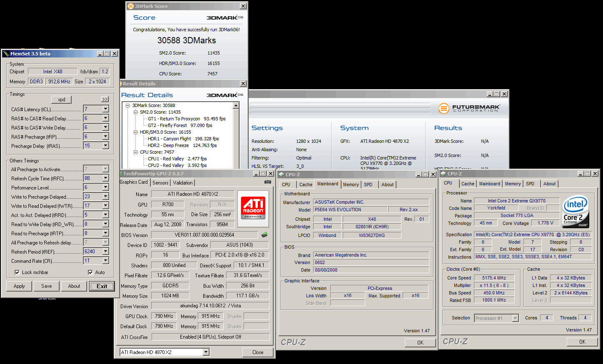The height and width of the screenshot is (364, 603).
Task: Click the 3DMark06 logo in Score window
Action: point(225,17)
